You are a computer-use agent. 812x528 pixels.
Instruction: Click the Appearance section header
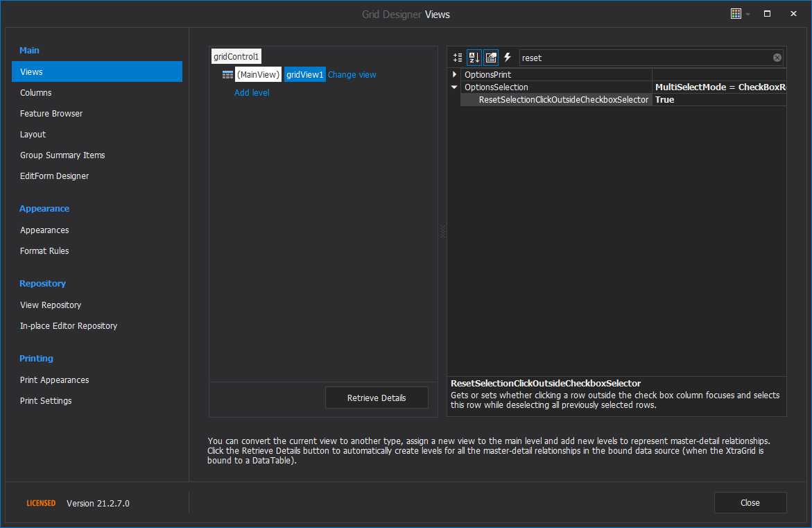[x=44, y=208]
